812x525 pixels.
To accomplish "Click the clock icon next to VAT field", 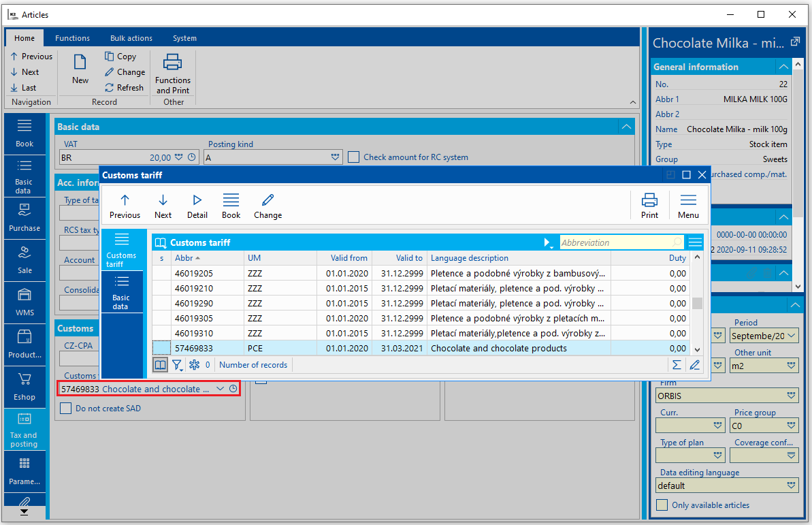I will (192, 157).
